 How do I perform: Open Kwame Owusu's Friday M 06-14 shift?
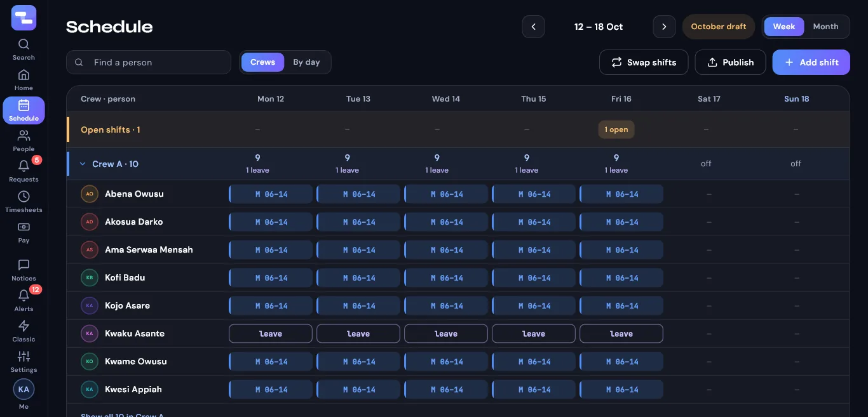[621, 362]
